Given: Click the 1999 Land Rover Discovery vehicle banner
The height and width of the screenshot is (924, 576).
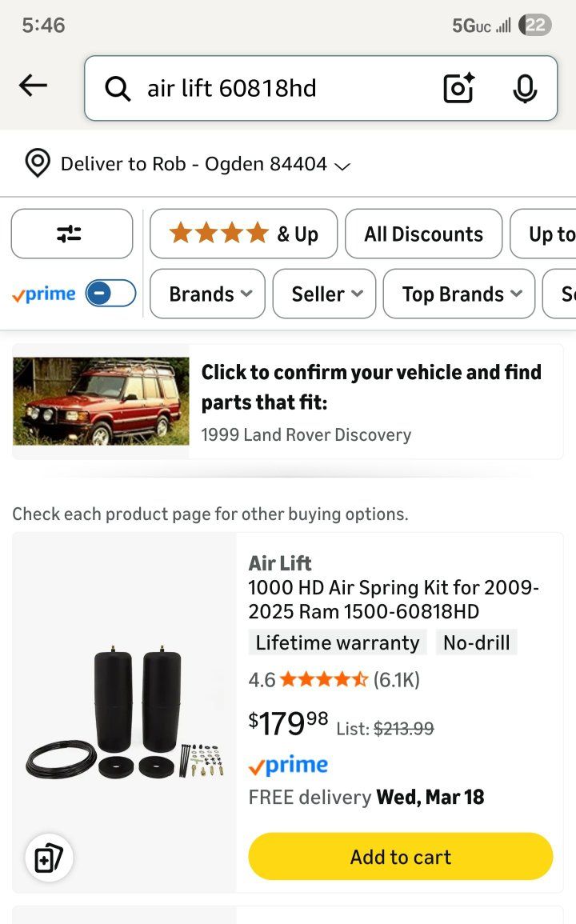Looking at the screenshot, I should pos(288,402).
